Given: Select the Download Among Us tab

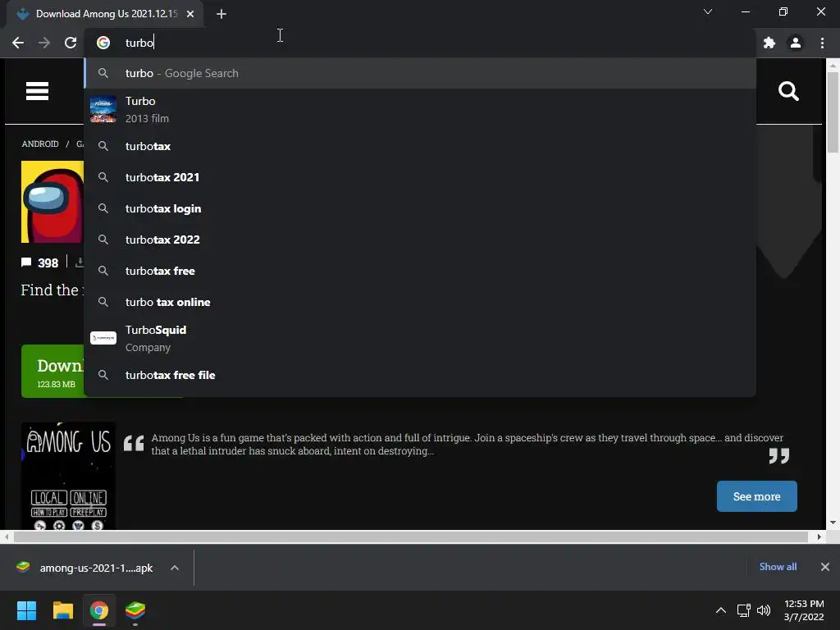Looking at the screenshot, I should pyautogui.click(x=105, y=14).
